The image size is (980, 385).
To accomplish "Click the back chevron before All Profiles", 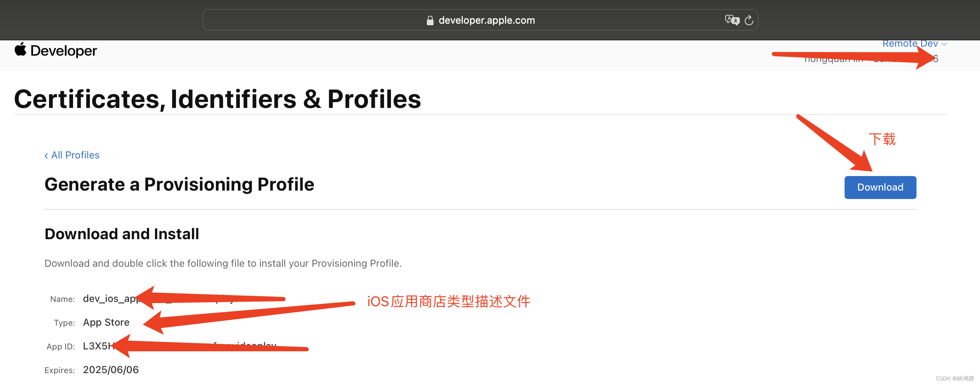I will click(47, 155).
